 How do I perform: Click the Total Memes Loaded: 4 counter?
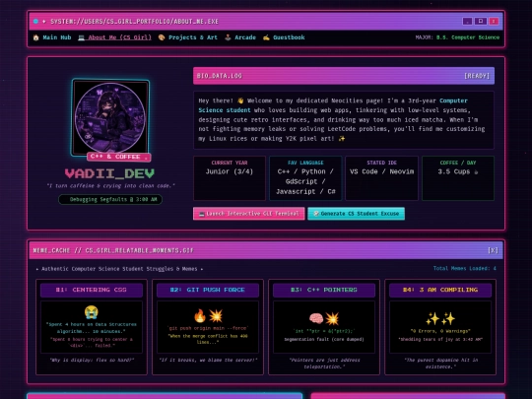tap(464, 268)
